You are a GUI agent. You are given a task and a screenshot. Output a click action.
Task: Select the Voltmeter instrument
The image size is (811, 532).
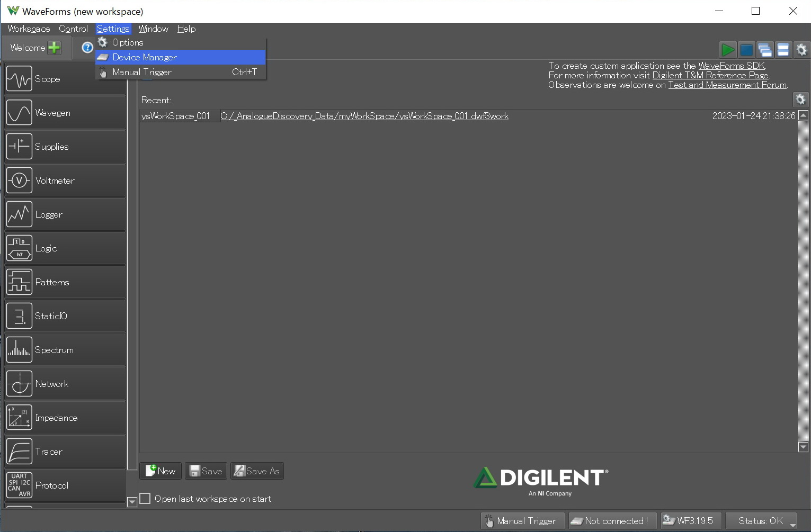(65, 181)
